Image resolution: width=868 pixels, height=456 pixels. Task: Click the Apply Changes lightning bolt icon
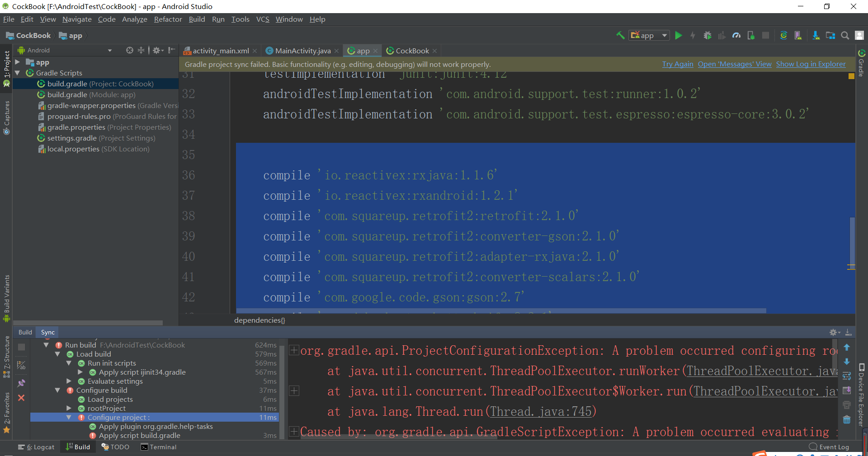693,35
